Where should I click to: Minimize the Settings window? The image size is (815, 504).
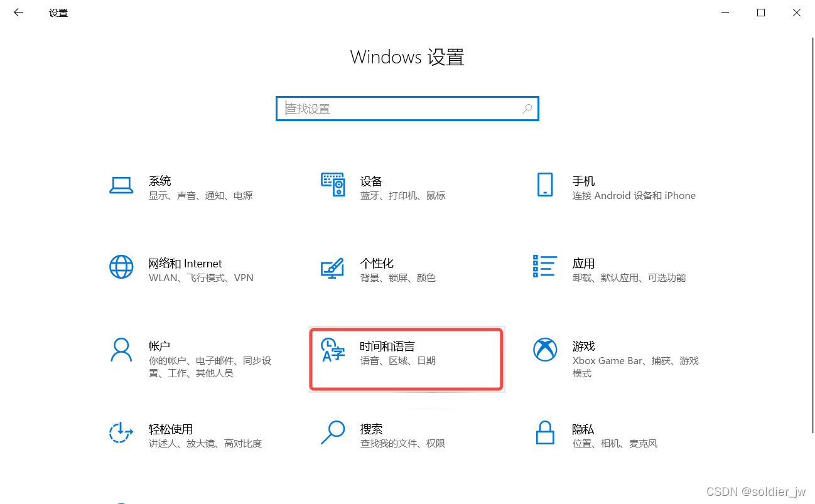725,13
